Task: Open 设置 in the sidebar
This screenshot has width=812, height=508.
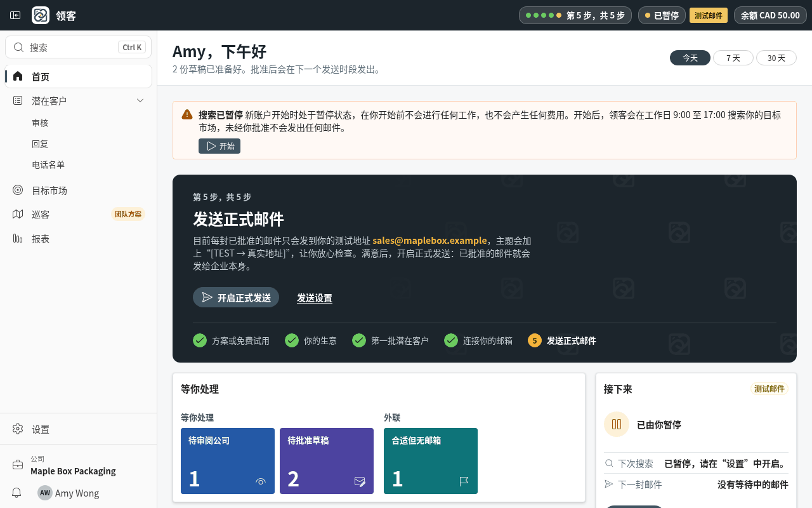Action: click(79, 429)
